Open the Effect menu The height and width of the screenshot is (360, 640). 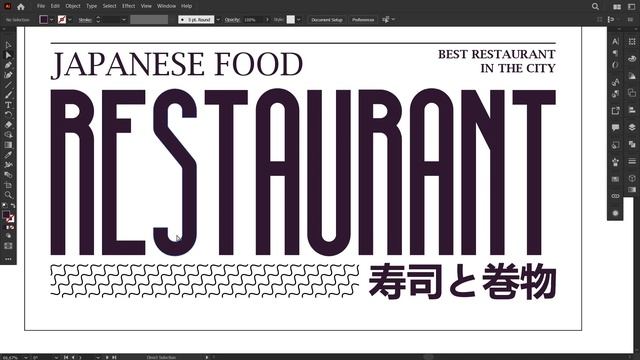[129, 6]
